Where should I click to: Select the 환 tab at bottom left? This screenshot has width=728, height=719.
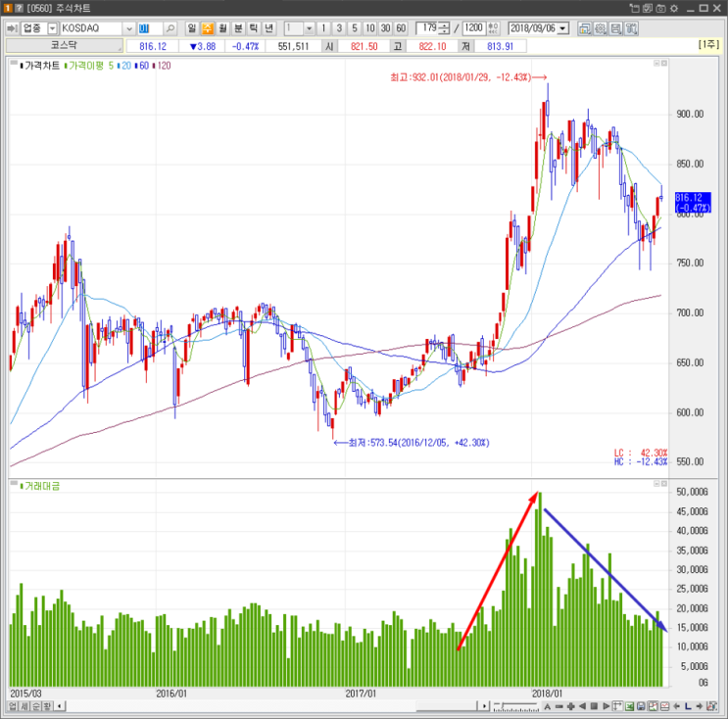(x=47, y=706)
